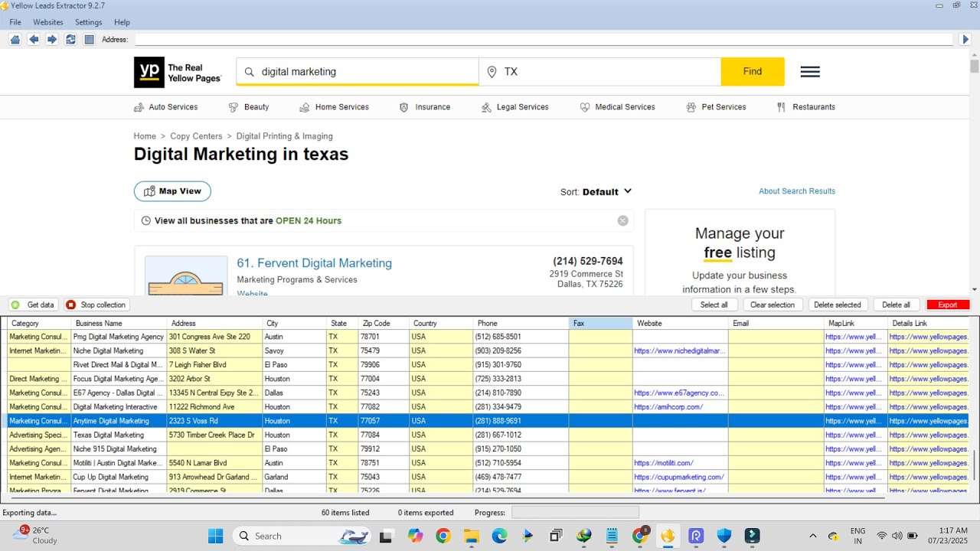Click the Auto Services category icon
Screen dimensions: 980x551
(x=139, y=107)
